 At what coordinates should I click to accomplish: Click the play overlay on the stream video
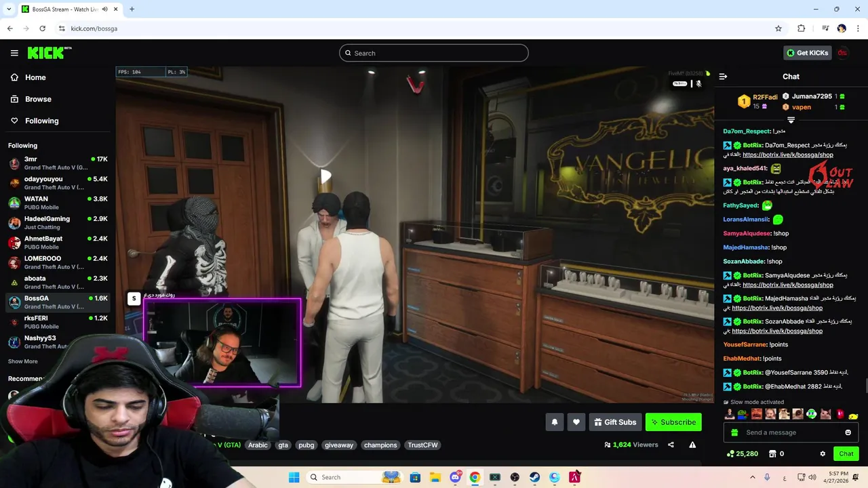(x=325, y=177)
